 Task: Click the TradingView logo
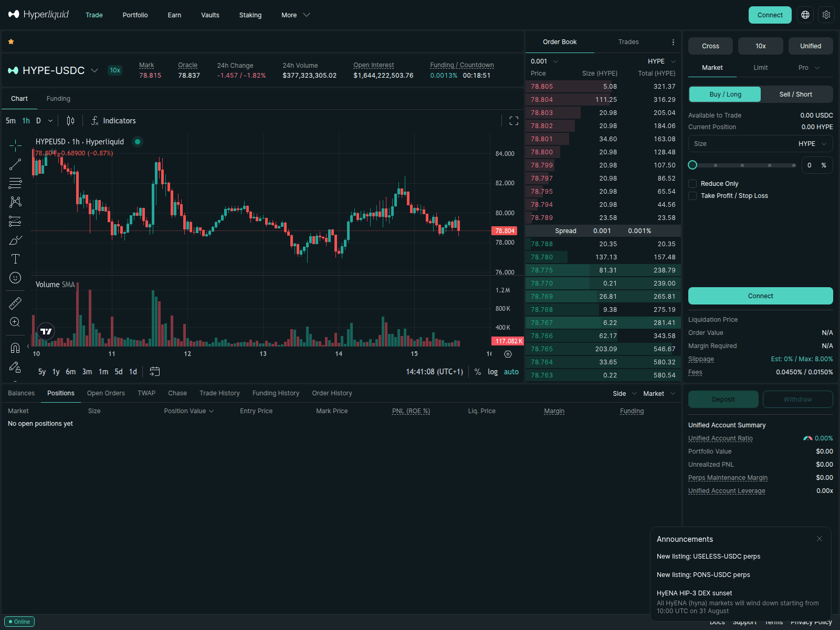(46, 331)
